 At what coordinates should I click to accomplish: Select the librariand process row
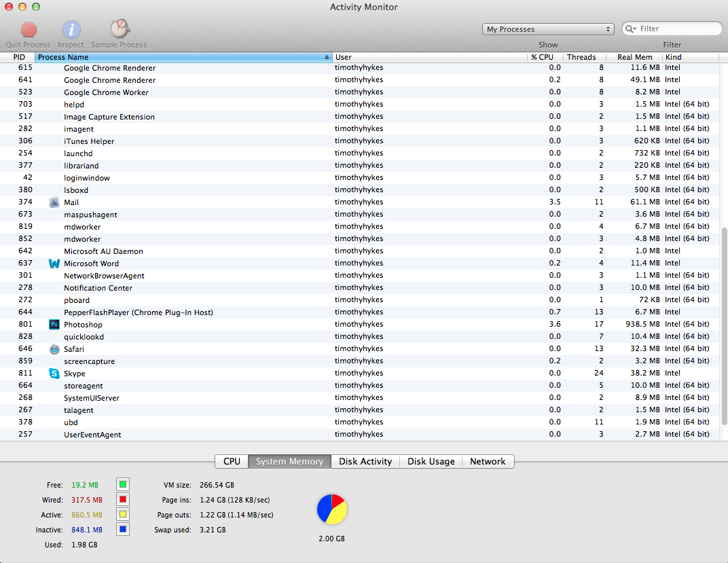[360, 165]
